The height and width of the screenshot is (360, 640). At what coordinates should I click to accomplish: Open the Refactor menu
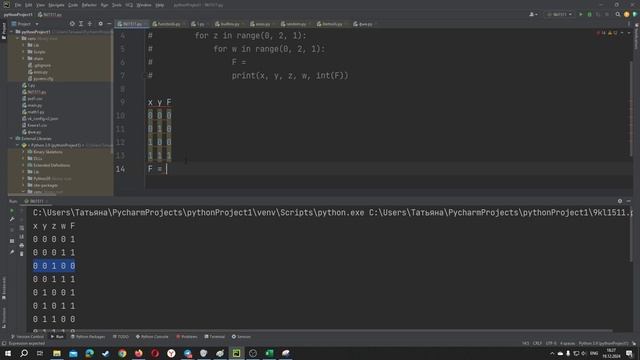coord(89,5)
